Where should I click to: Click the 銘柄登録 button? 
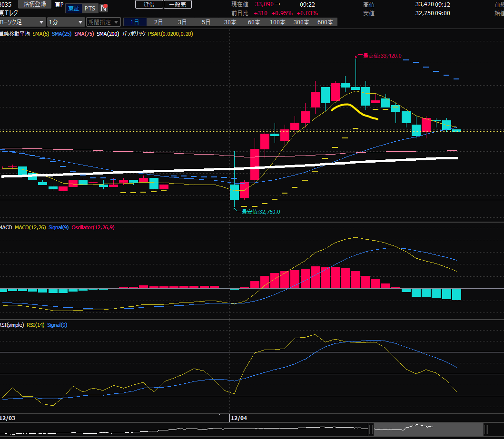[x=35, y=4]
